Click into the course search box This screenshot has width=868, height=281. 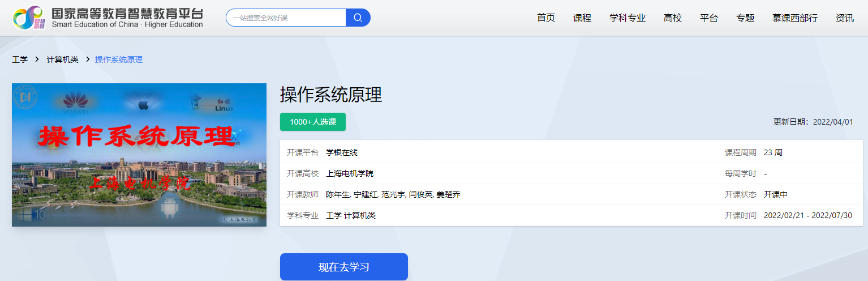pos(286,18)
